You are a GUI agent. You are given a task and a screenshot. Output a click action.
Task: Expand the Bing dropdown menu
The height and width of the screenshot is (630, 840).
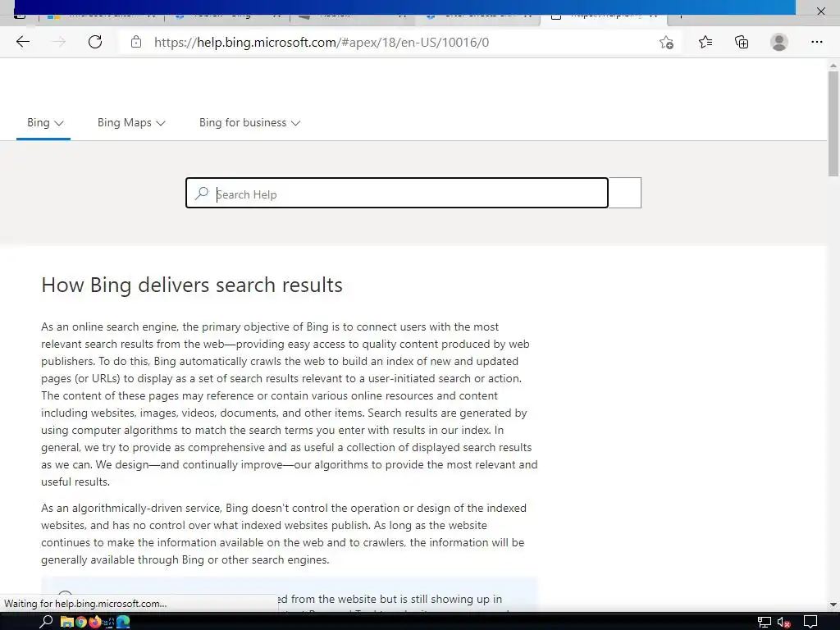pos(45,123)
